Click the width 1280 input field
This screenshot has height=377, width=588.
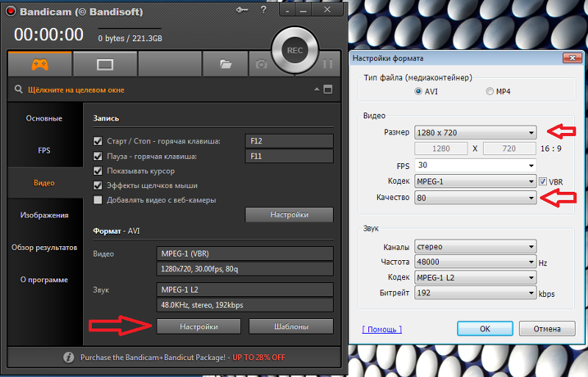point(441,148)
